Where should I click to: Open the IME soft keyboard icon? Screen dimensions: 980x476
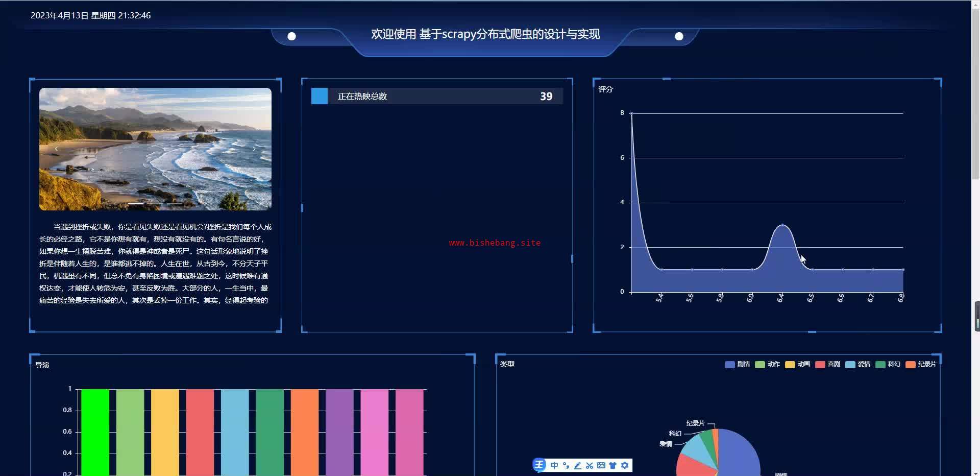601,465
